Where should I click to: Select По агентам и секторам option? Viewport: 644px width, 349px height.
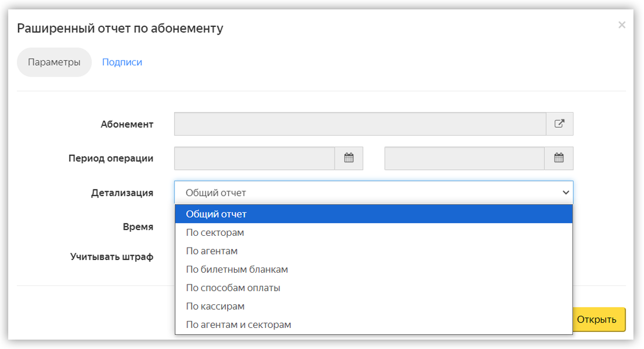tap(374, 324)
